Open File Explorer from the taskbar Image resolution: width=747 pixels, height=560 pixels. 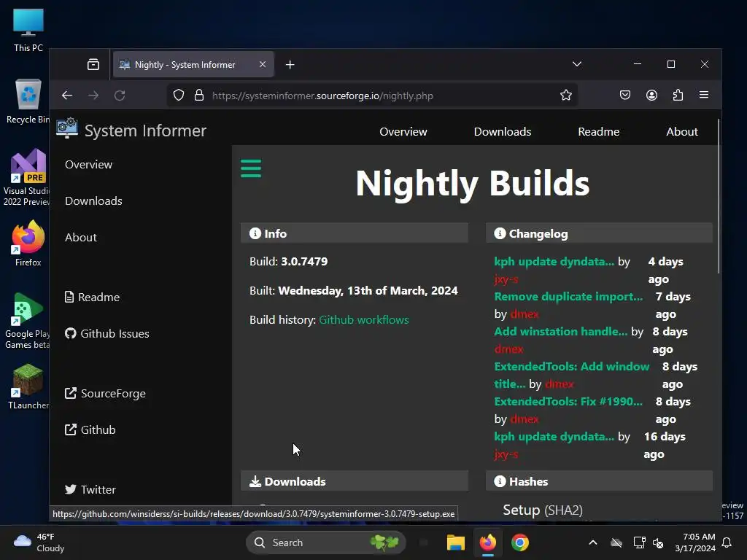pyautogui.click(x=455, y=542)
